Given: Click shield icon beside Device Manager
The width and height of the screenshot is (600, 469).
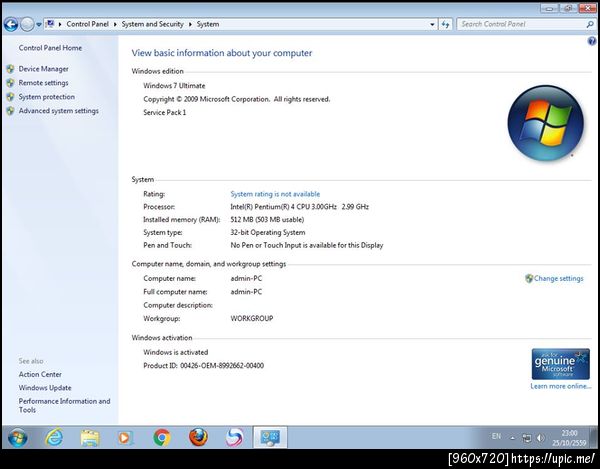Looking at the screenshot, I should [11, 69].
